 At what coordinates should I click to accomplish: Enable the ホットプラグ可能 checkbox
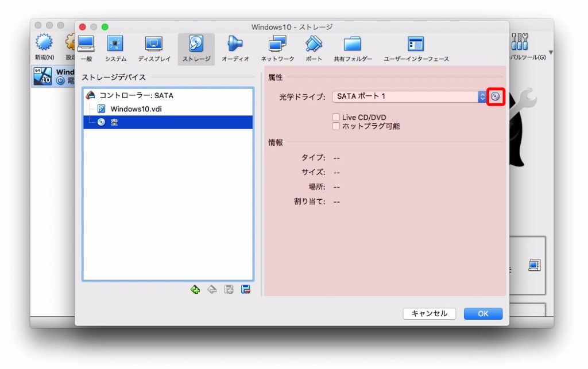[x=336, y=126]
